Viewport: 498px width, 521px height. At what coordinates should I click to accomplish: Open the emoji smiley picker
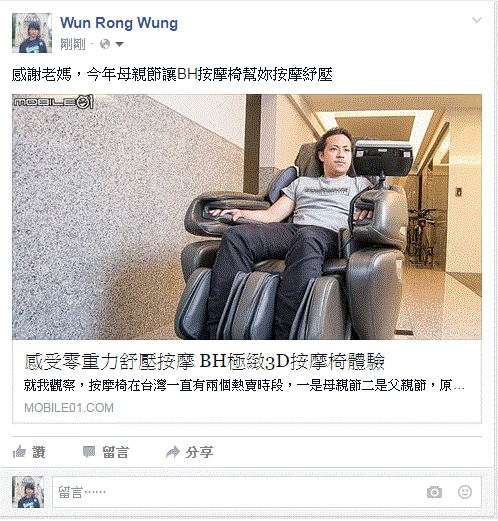[x=465, y=492]
